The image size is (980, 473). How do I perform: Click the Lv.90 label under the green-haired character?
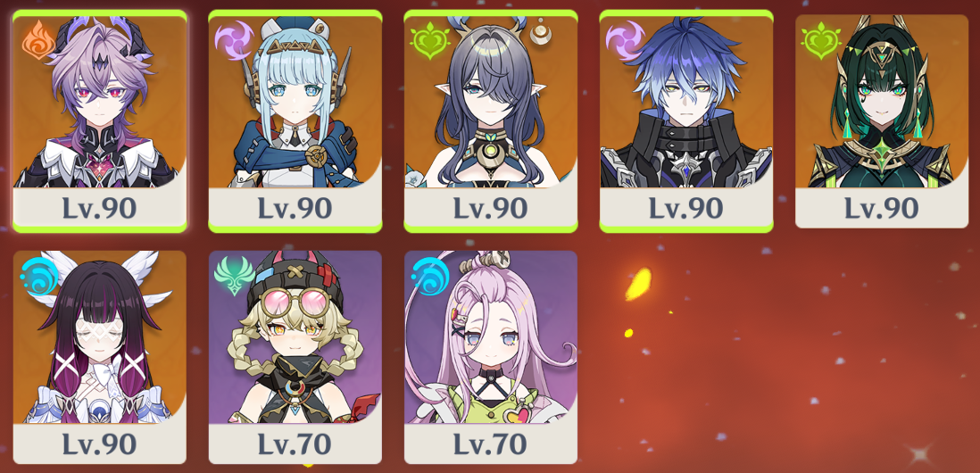coord(882,208)
